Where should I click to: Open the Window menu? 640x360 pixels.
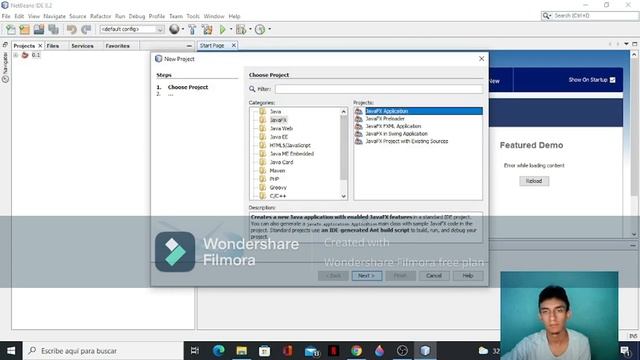pyautogui.click(x=214, y=16)
